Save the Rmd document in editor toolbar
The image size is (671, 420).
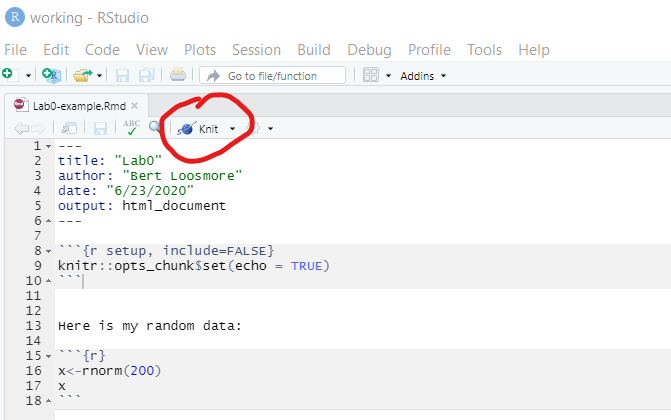click(x=100, y=128)
